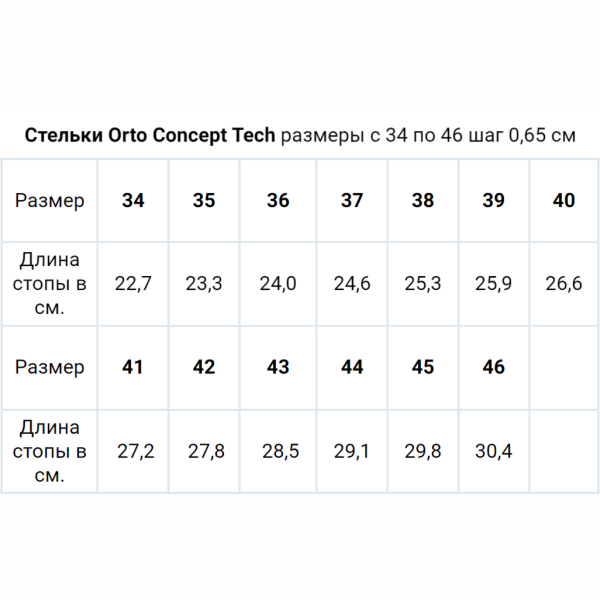Viewport: 600px width, 600px height.
Task: Click the 26,6 length cell
Action: pos(564,283)
